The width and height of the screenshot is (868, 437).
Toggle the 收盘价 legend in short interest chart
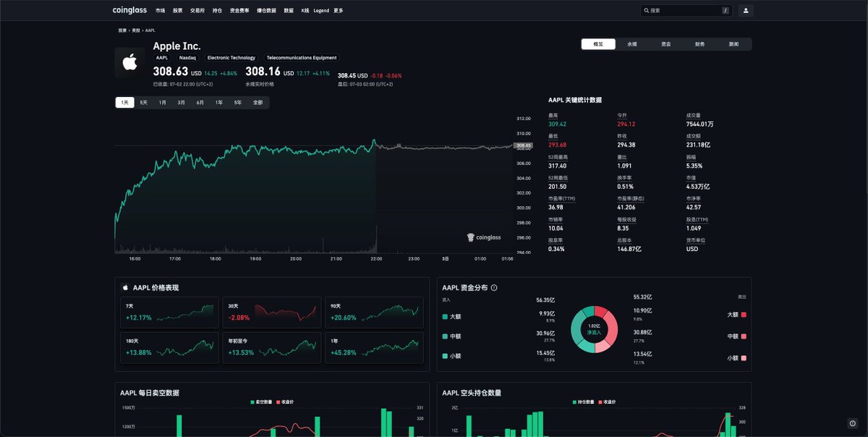608,402
